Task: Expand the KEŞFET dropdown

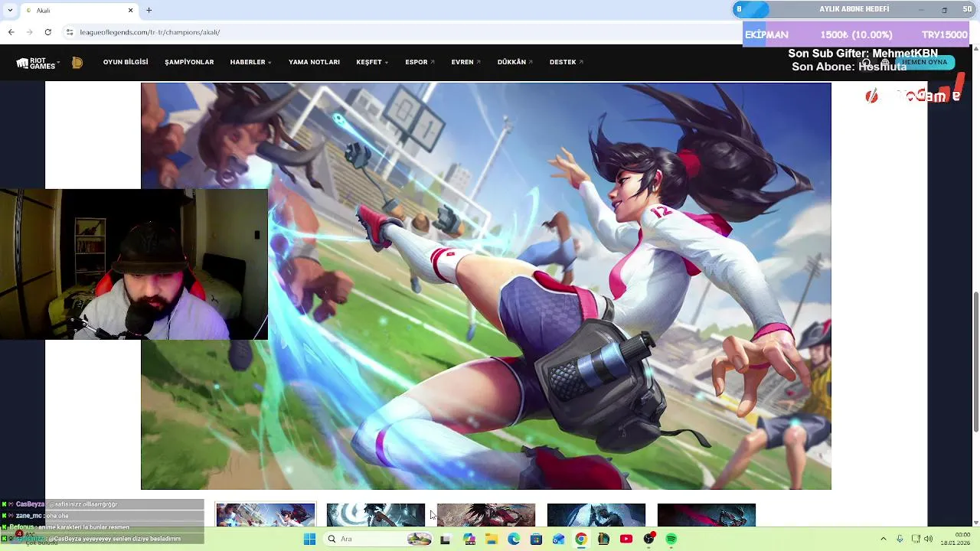Action: coord(372,62)
